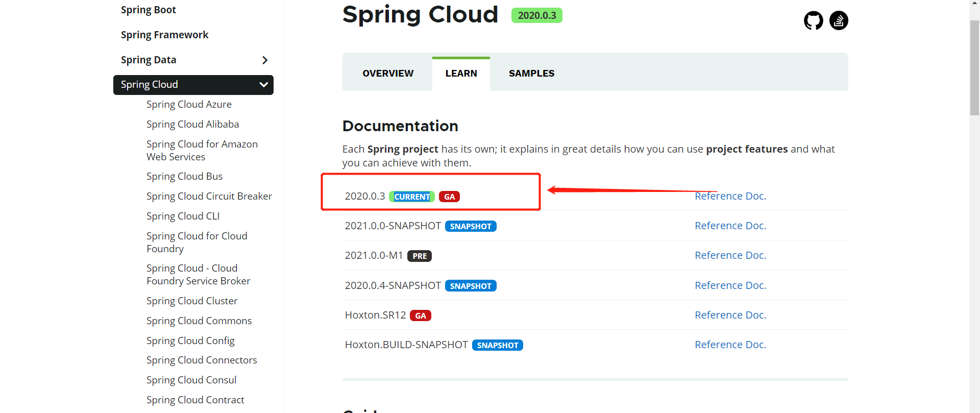Open Spring Cloud Consul project
Screen dimensions: 980x413
191,380
